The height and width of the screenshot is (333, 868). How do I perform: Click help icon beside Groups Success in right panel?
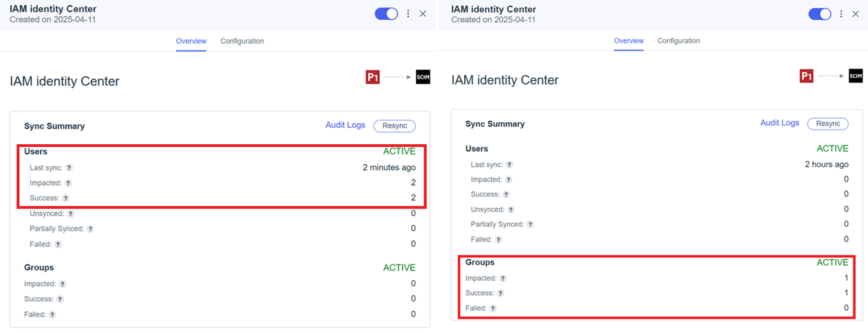[x=501, y=293]
